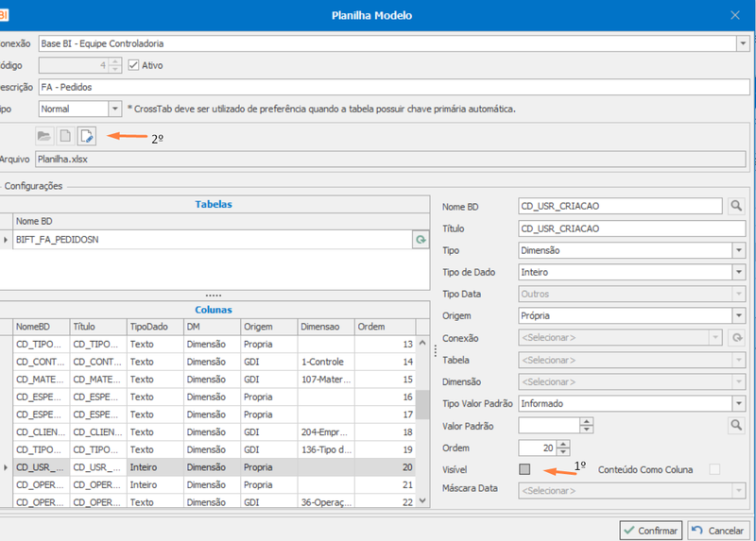Click the BI logo in title bar
This screenshot has width=756, height=541.
click(x=4, y=15)
